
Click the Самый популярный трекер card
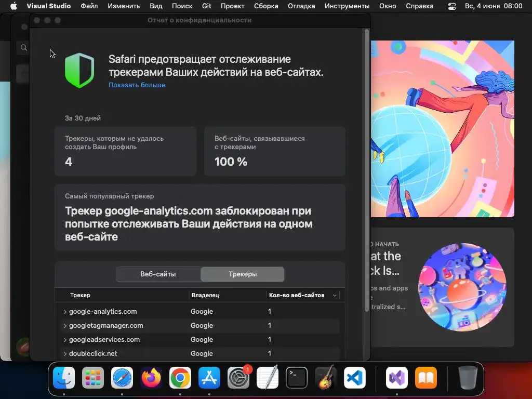tap(200, 218)
